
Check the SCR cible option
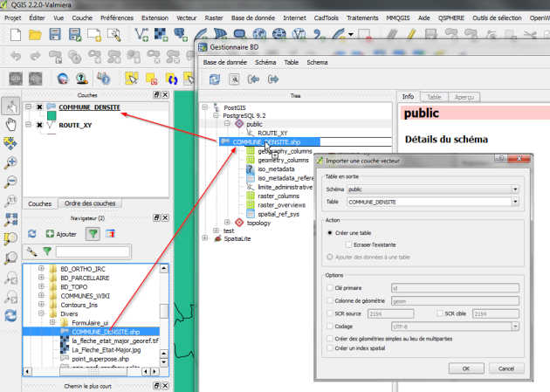click(439, 313)
